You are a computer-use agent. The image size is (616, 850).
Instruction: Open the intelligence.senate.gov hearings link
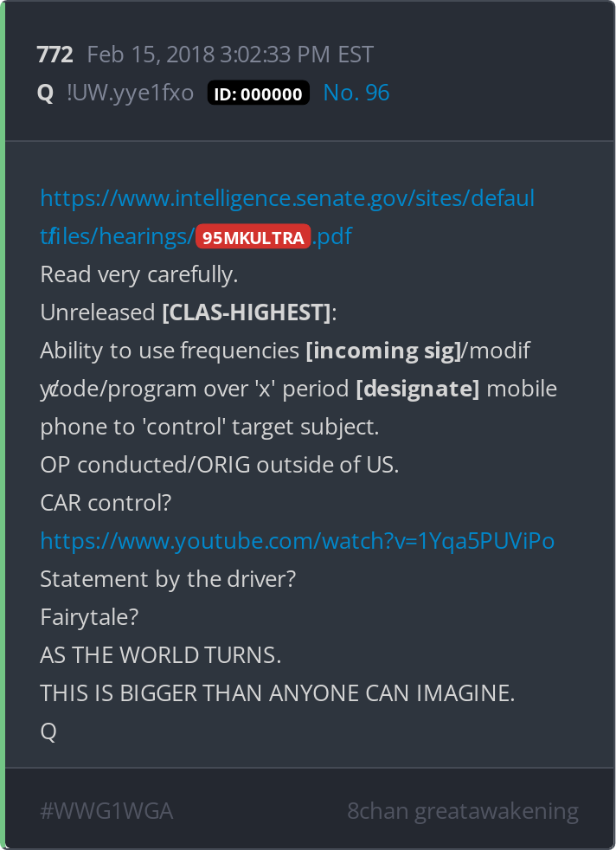(x=287, y=198)
